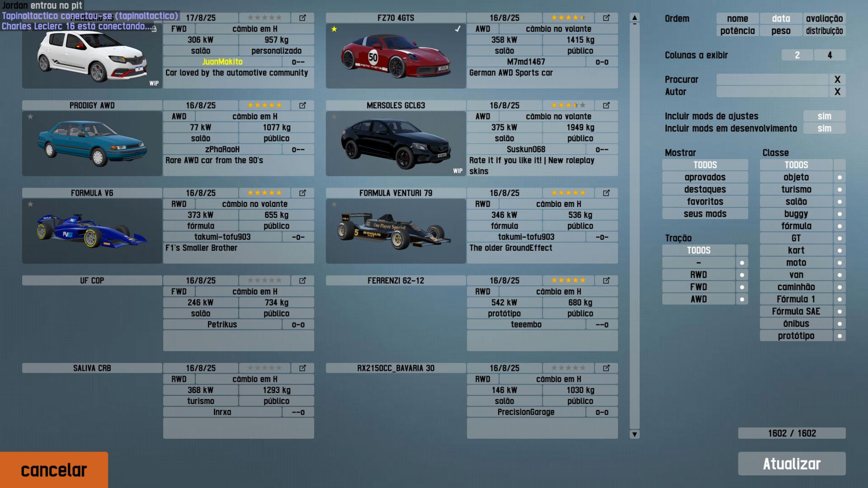Favorite the PRODIGY AWD car star
The image size is (868, 488).
[30, 117]
